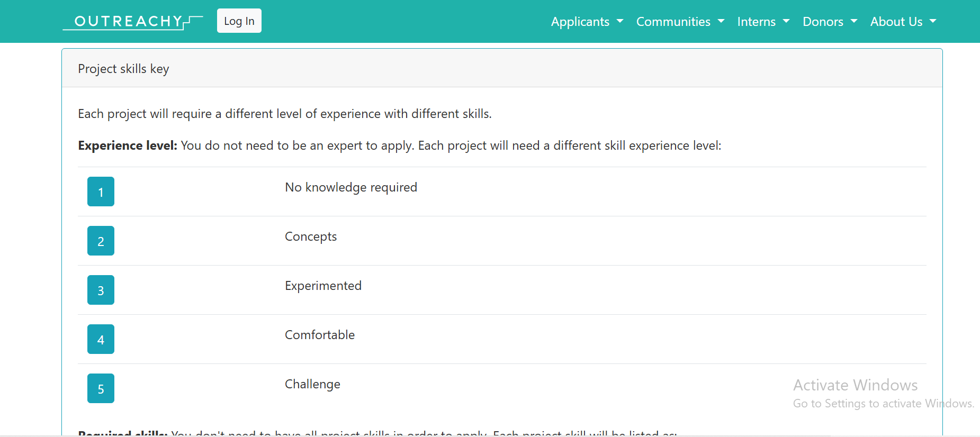Click the level 5 experience badge

click(101, 388)
